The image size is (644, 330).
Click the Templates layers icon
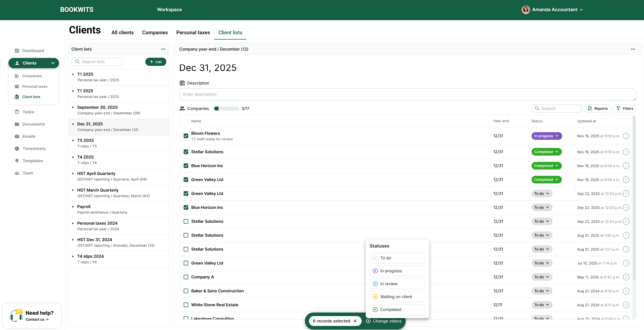coord(17,161)
